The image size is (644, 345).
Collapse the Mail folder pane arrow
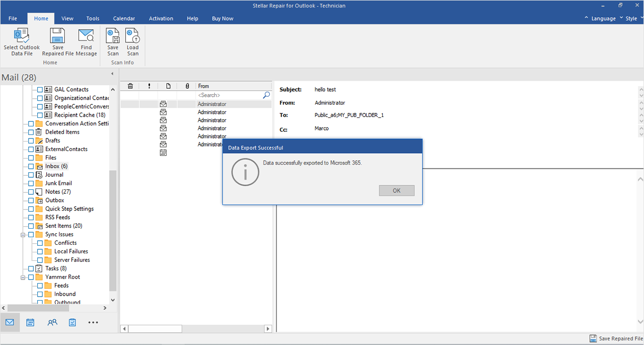click(x=112, y=74)
